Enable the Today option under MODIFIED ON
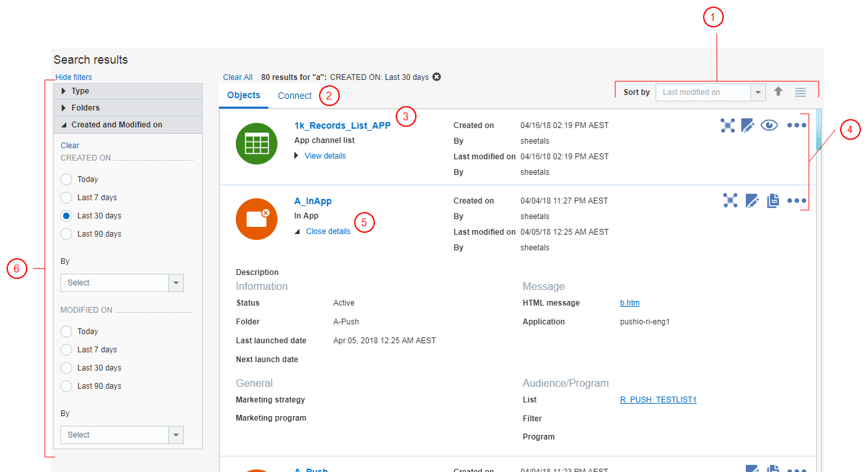Screen dimensions: 868x472 pyautogui.click(x=66, y=331)
